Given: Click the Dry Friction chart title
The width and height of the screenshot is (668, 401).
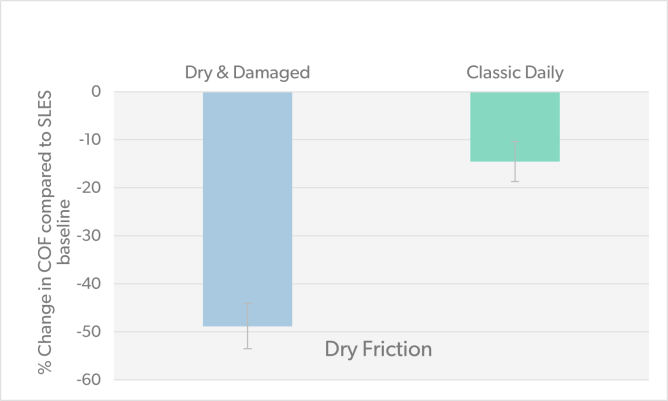Looking at the screenshot, I should coord(378,349).
